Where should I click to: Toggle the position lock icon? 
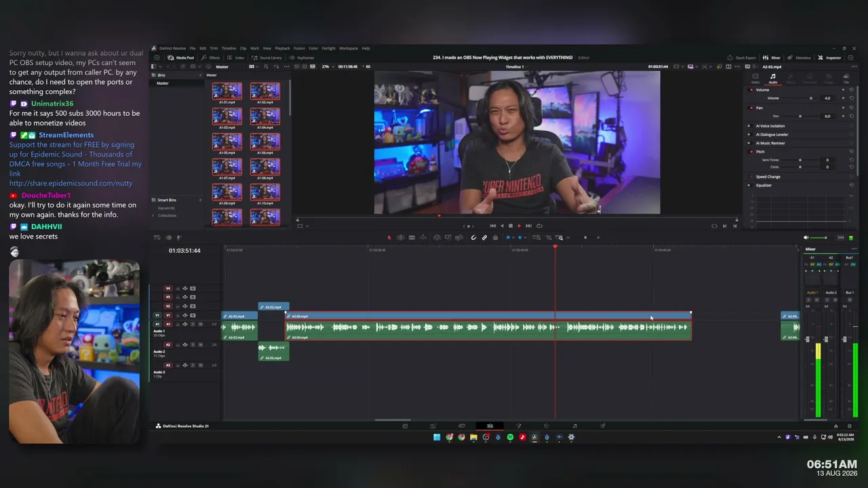(x=495, y=237)
